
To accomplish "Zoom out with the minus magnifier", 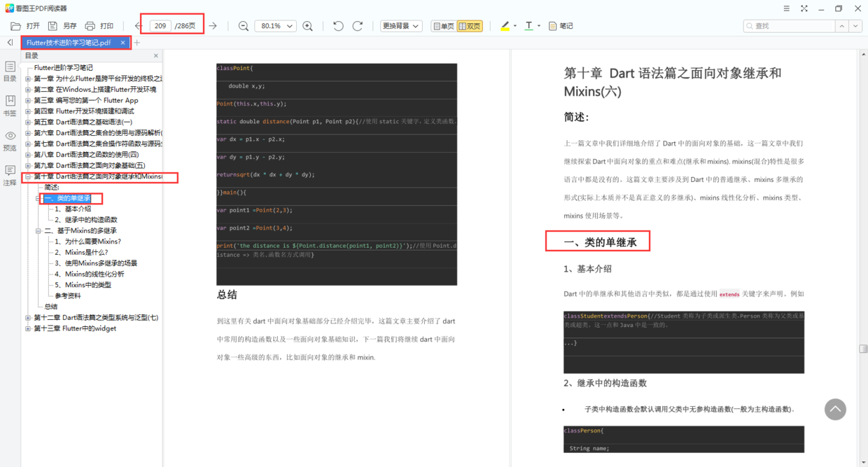I will (x=244, y=26).
